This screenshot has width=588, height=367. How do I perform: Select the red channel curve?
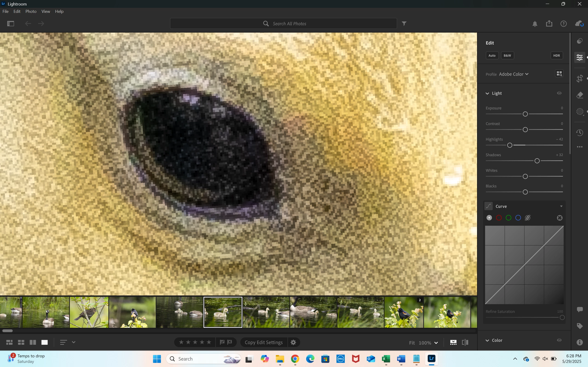click(499, 218)
